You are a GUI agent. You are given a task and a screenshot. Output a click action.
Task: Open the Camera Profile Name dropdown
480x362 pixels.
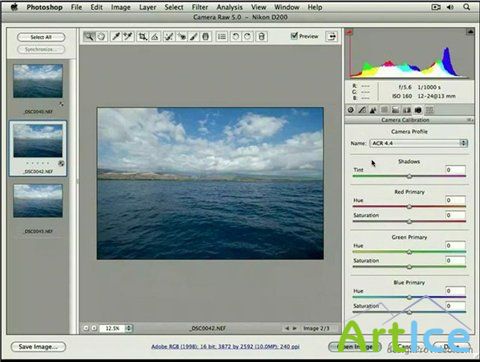pyautogui.click(x=418, y=143)
